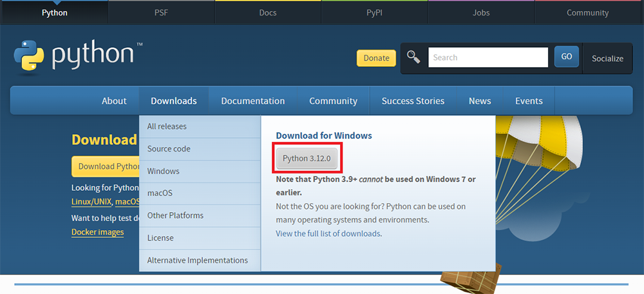
Task: Open License from the Downloads dropdown
Action: pos(200,238)
